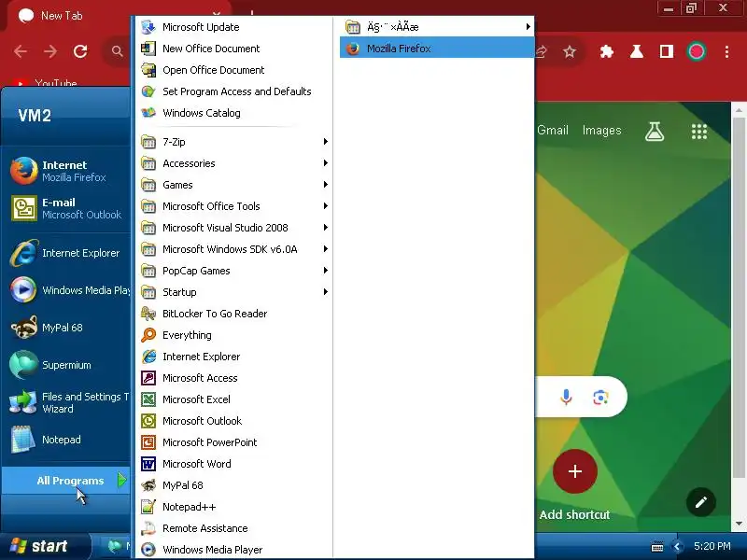The height and width of the screenshot is (560, 747).
Task: Expand Microsoft Visual Studio 2008 submenu arrow
Action: (325, 227)
